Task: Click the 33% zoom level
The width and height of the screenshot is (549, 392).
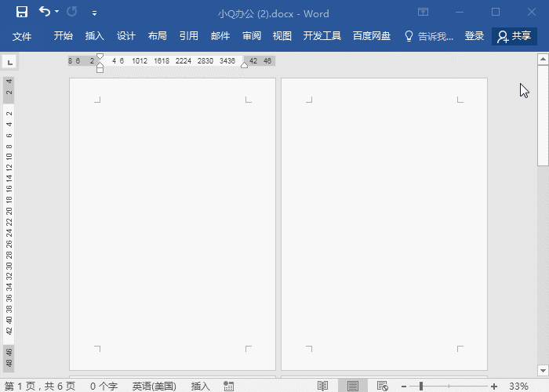Action: tap(518, 386)
